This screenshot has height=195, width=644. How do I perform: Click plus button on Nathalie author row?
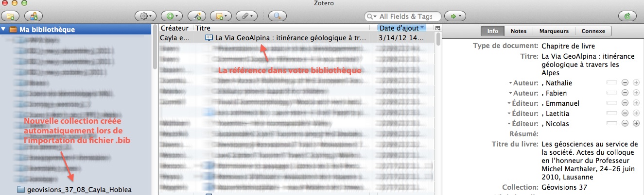coord(636,83)
